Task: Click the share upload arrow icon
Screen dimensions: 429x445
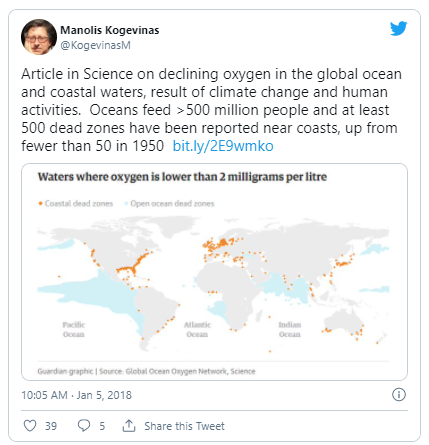Action: click(129, 426)
